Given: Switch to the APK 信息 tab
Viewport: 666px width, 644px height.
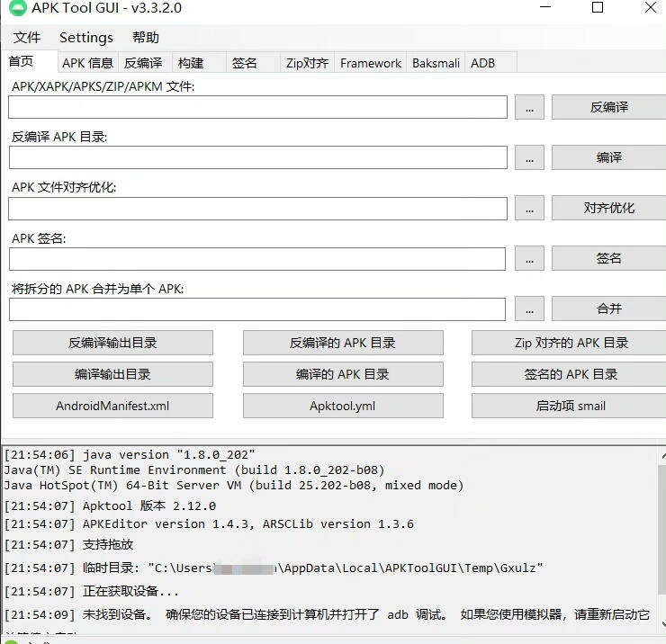Looking at the screenshot, I should tap(88, 63).
